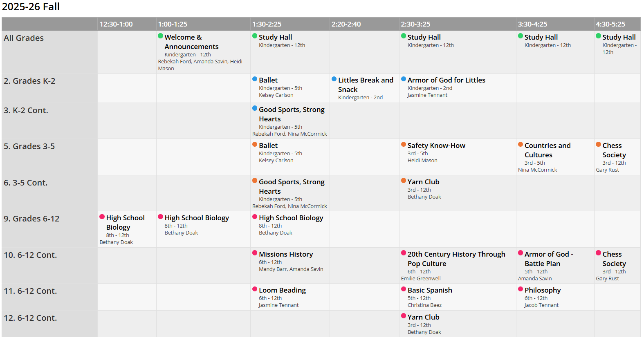Open Armor of God - Battle Plan class
The image size is (644, 340).
[549, 259]
